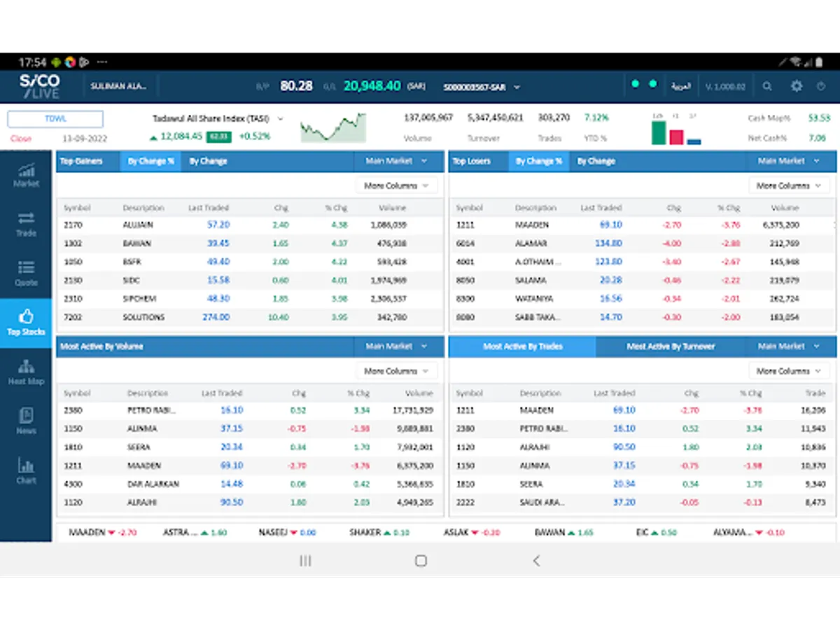Select SALAMA row in Top Losers
840x630 pixels.
[x=643, y=280]
